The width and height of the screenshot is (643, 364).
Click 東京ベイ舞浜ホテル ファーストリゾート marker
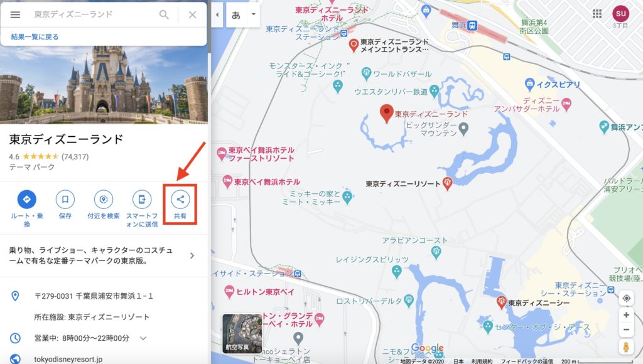tap(222, 154)
